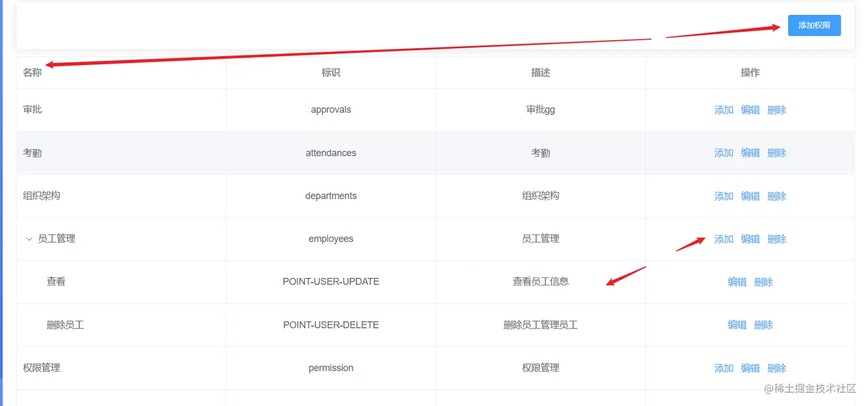
Task: Click the 添加权限 button
Action: click(814, 25)
